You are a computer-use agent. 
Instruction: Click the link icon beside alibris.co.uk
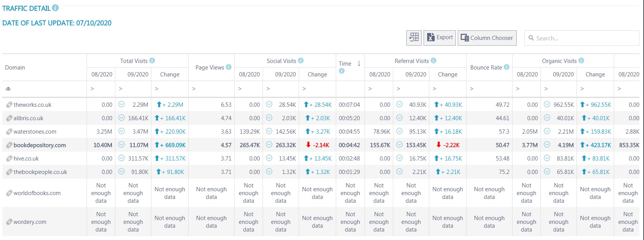pyautogui.click(x=9, y=118)
